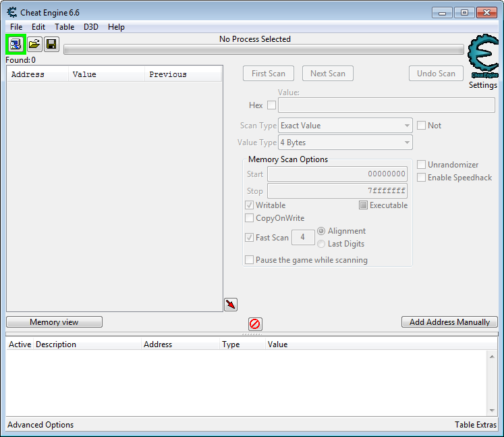Enable the CopyOnWrite checkbox
Viewport: 504px width, 437px height.
click(x=249, y=218)
